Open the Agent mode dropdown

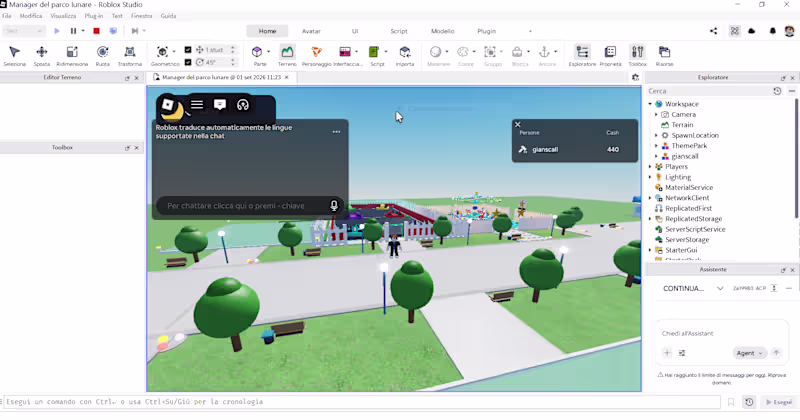(749, 353)
